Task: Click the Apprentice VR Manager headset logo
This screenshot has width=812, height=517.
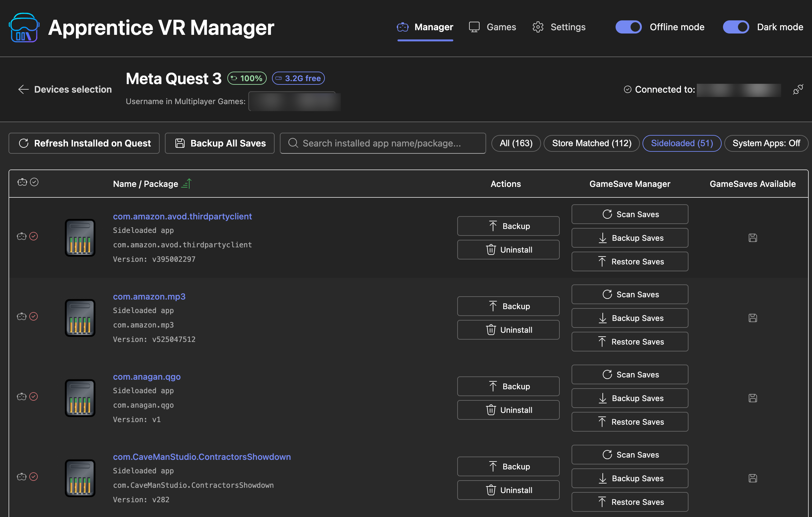Action: [x=24, y=28]
